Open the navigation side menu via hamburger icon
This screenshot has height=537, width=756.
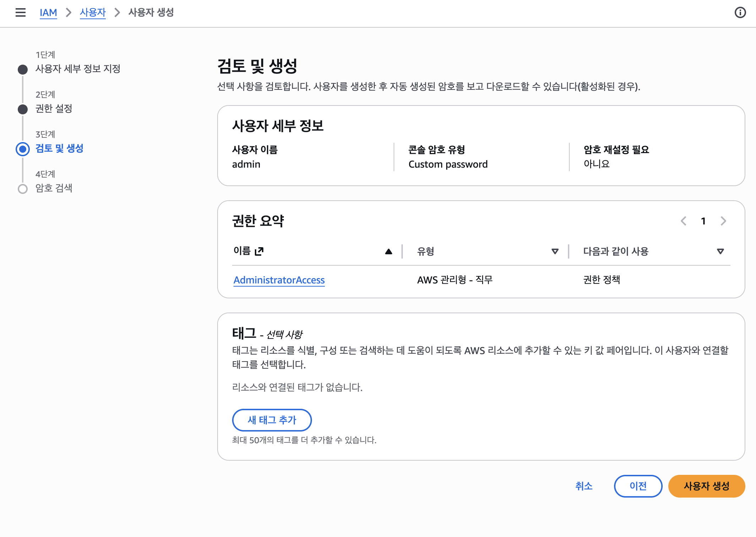20,12
